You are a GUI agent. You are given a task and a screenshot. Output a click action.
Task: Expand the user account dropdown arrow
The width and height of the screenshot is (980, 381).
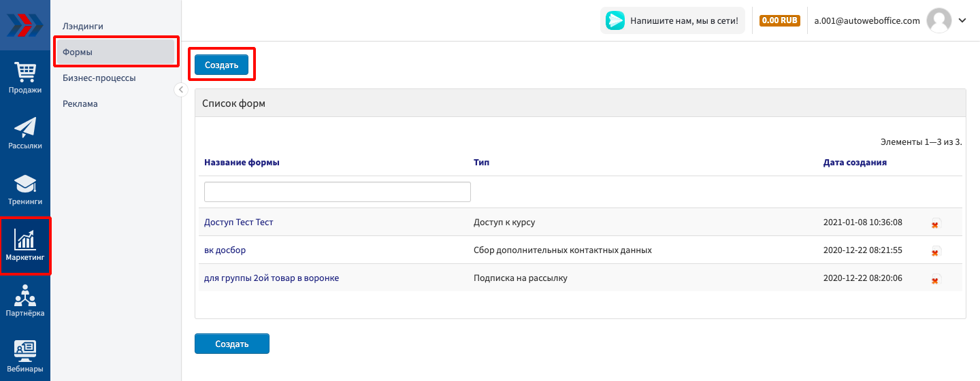coord(962,20)
